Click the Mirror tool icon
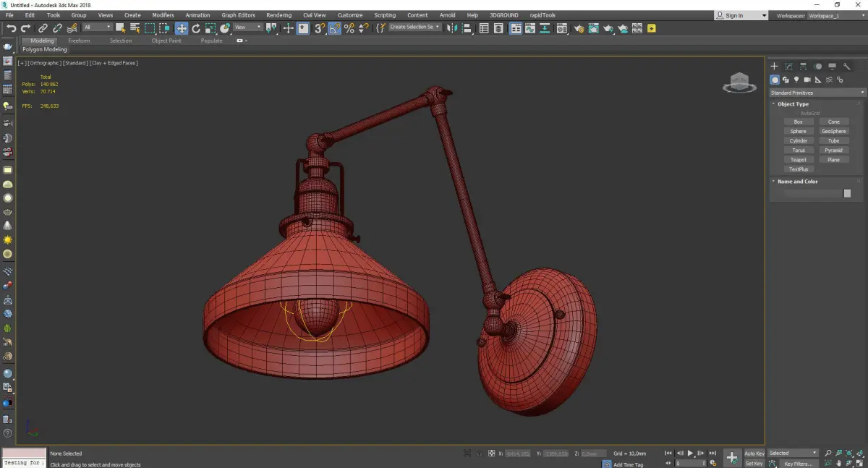 451,28
